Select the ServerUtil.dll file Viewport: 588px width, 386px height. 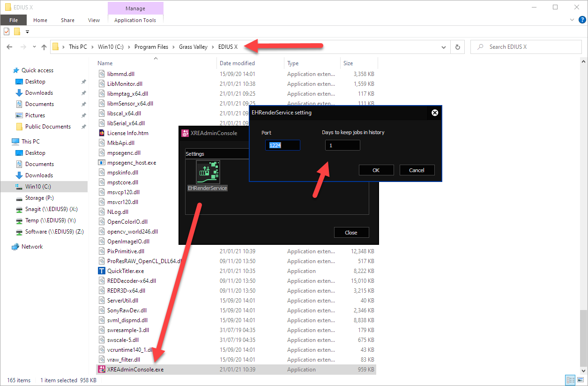pos(123,301)
